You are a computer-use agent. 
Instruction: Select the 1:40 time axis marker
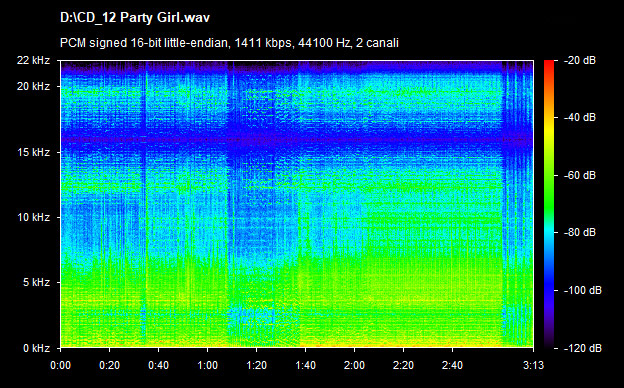[x=305, y=365]
